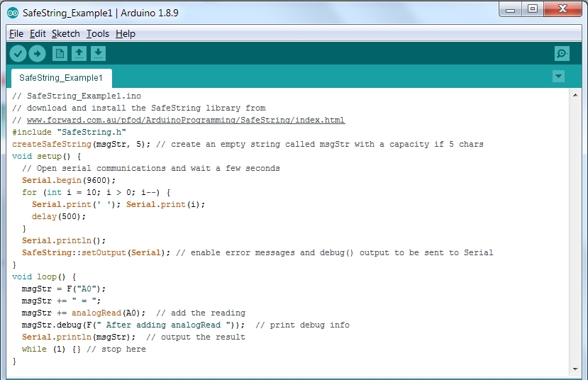Open the Sketch menu
The image size is (588, 380).
(66, 34)
